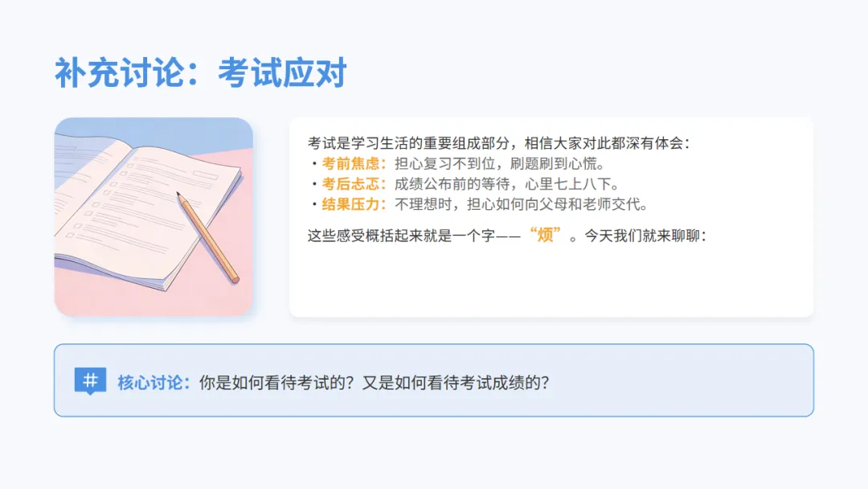Click the pencil in the illustration
Screen dimensions: 868x489
click(207, 237)
